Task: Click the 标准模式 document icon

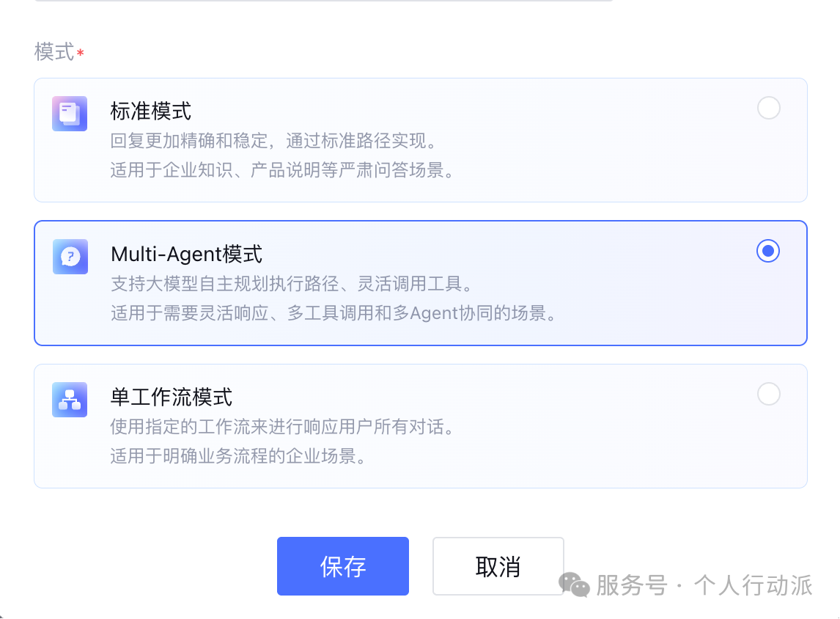Action: point(70,114)
